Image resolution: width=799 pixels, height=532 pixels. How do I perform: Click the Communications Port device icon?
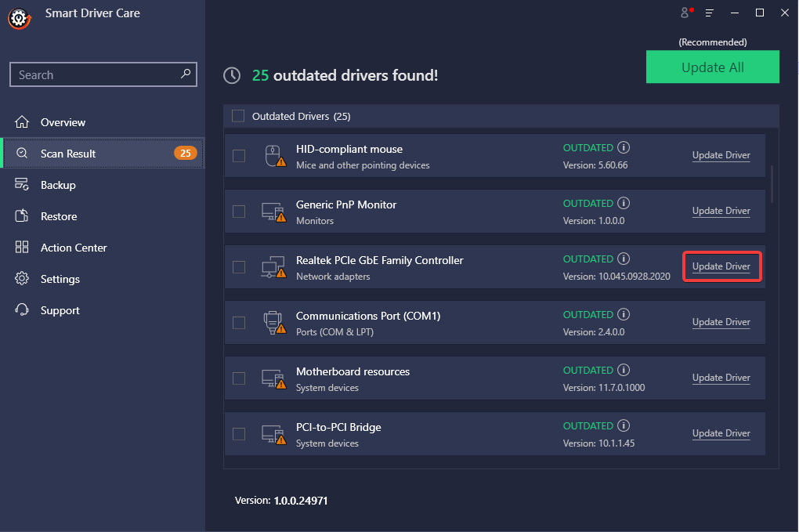273,322
